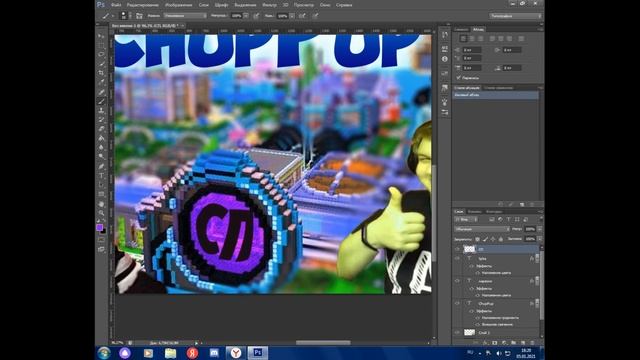Select the Brush tool in toolbox
Image resolution: width=640 pixels, height=360 pixels.
click(101, 101)
